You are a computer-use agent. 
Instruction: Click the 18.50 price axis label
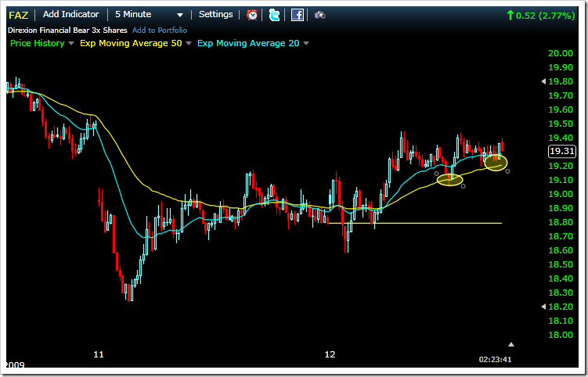coord(561,264)
